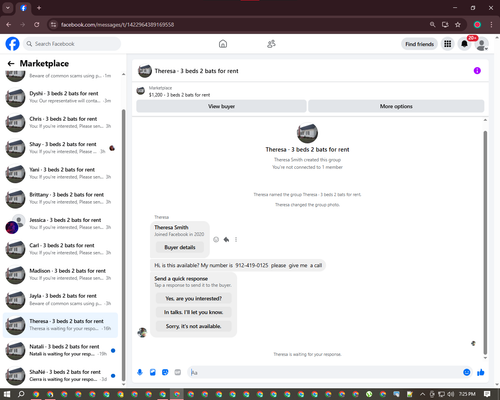The width and height of the screenshot is (500, 400).
Task: Open the Windows Start menu
Action: tap(7, 394)
